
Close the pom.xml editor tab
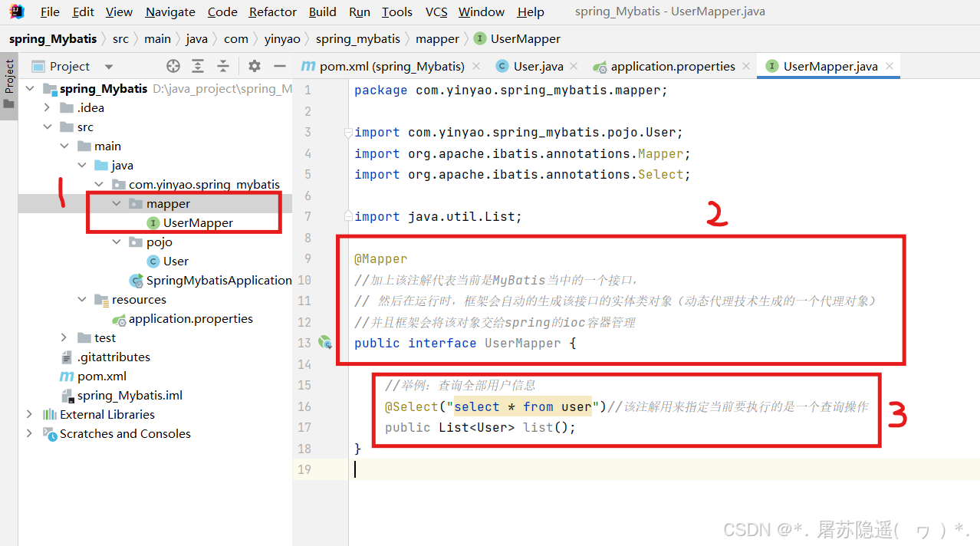click(476, 67)
